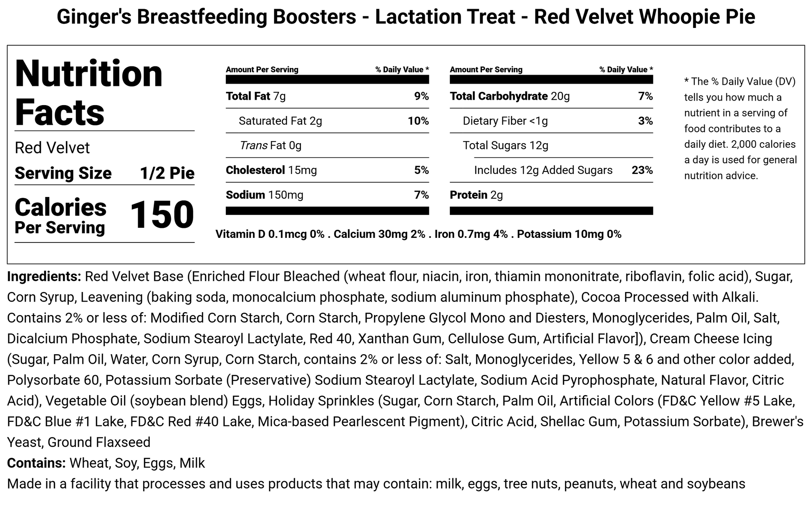Screen dimensions: 812x527
Task: Click the Red Velvet flavor label
Action: 52,148
